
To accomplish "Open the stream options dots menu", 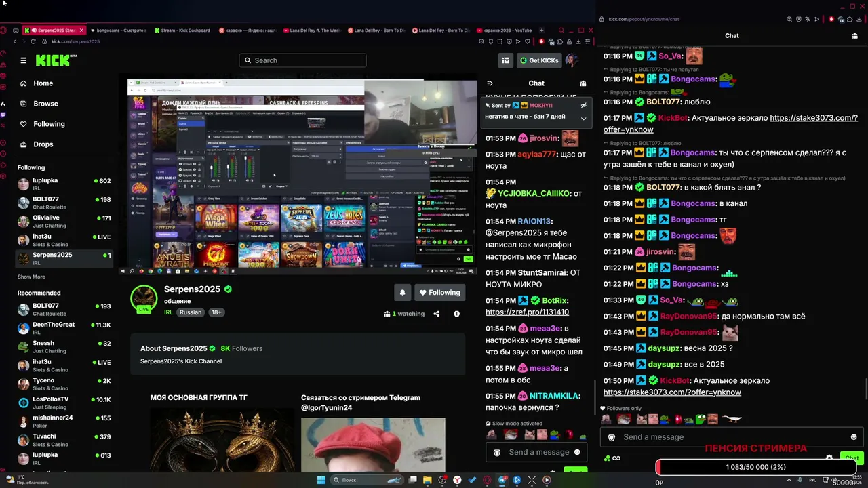I will [x=456, y=314].
